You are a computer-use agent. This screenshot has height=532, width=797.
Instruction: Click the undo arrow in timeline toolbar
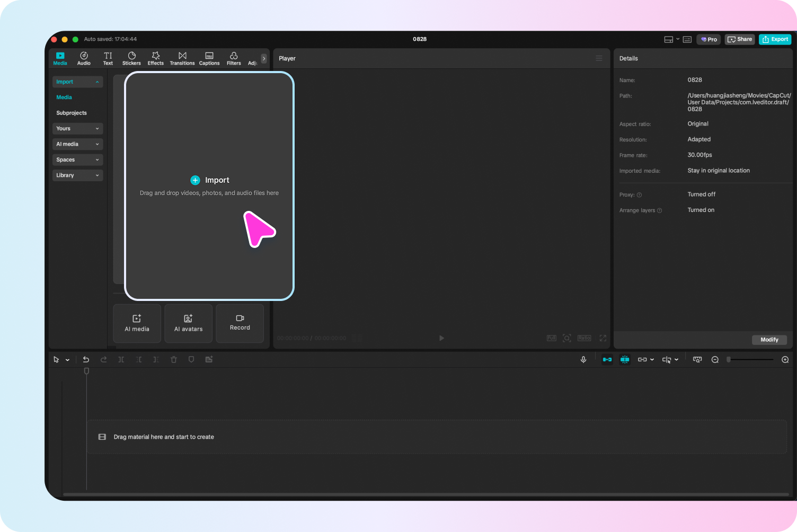86,359
